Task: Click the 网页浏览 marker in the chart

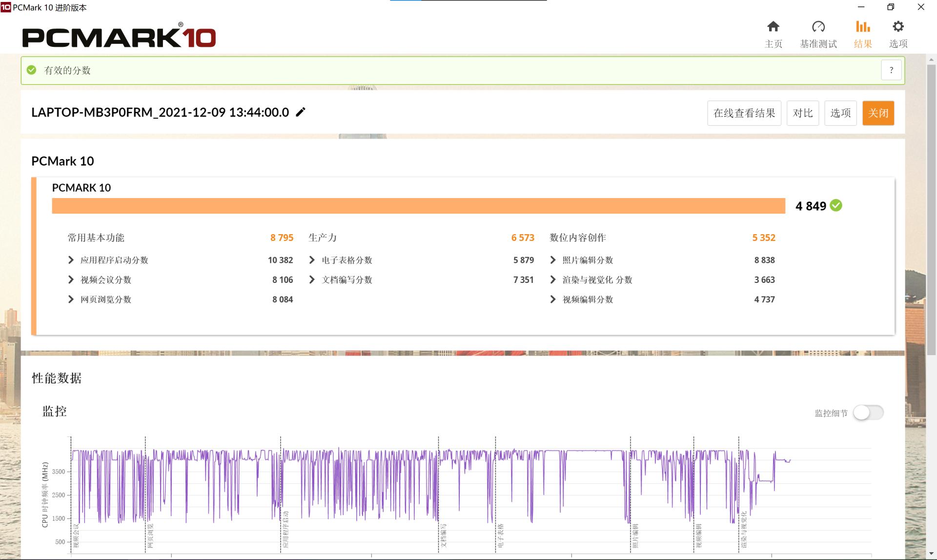Action: (150, 536)
